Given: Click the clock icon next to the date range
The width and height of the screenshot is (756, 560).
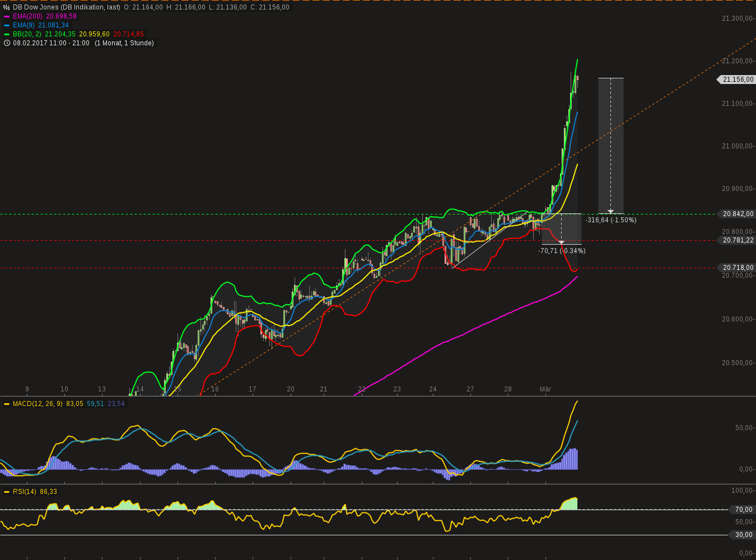Looking at the screenshot, I should point(7,43).
